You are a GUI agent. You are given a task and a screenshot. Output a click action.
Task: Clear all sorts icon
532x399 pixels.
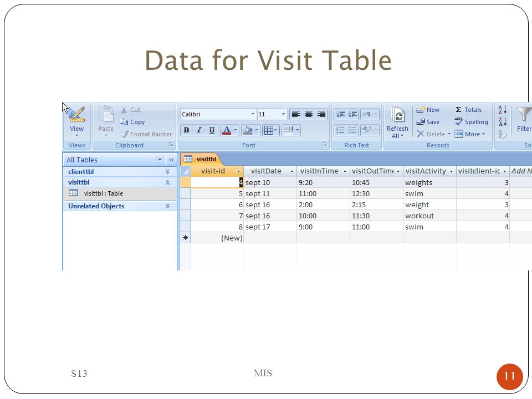[502, 134]
